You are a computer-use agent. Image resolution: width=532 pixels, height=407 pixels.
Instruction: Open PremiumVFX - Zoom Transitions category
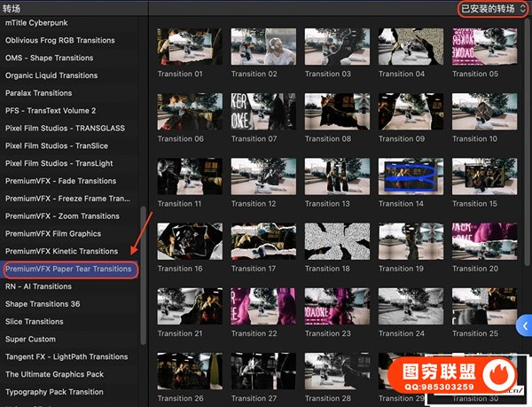(62, 215)
